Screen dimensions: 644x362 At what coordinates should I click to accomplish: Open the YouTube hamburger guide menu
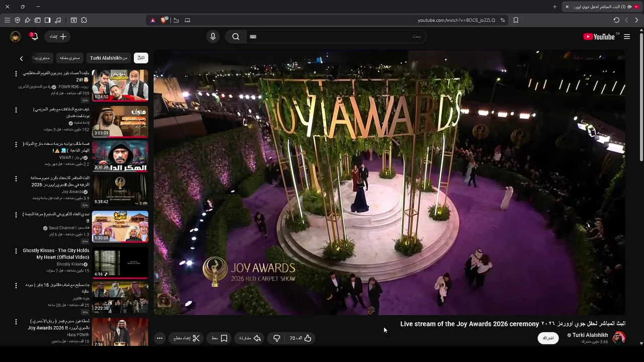[627, 37]
